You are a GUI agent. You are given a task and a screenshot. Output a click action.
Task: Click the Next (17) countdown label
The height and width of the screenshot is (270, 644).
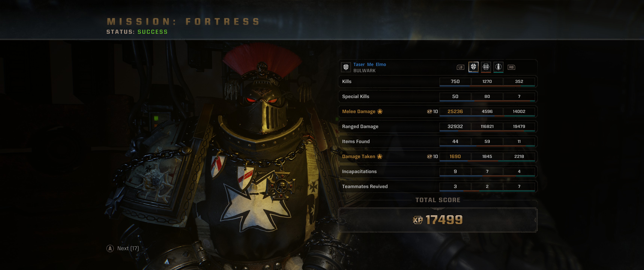pyautogui.click(x=128, y=248)
